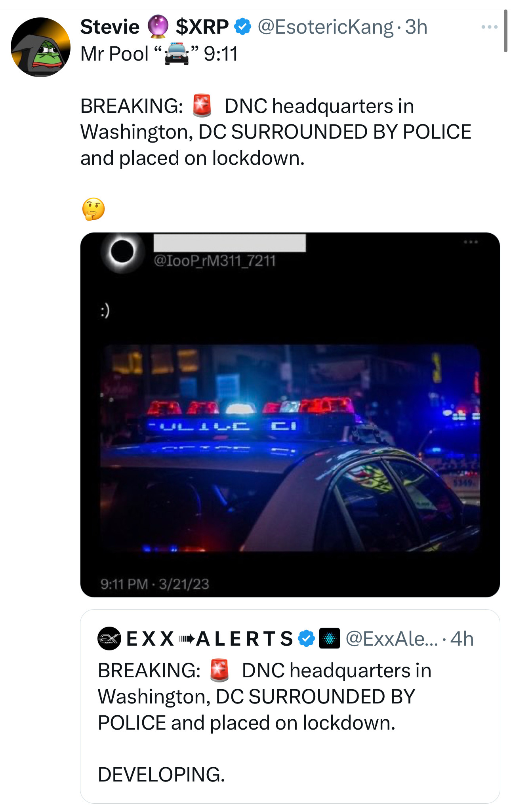Image resolution: width=511 pixels, height=812 pixels.
Task: Open the police car screenshot image
Action: 290,415
